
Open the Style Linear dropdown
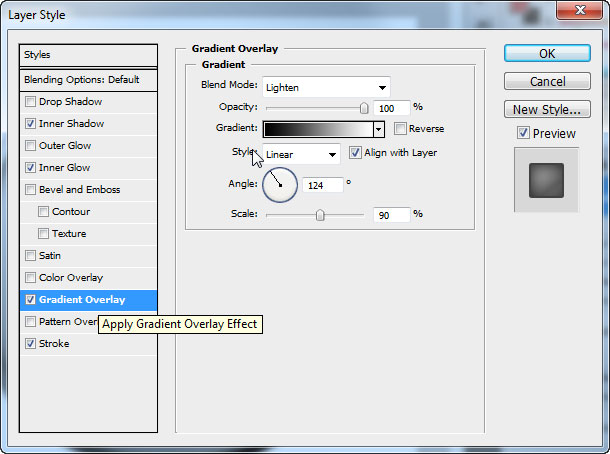[301, 154]
